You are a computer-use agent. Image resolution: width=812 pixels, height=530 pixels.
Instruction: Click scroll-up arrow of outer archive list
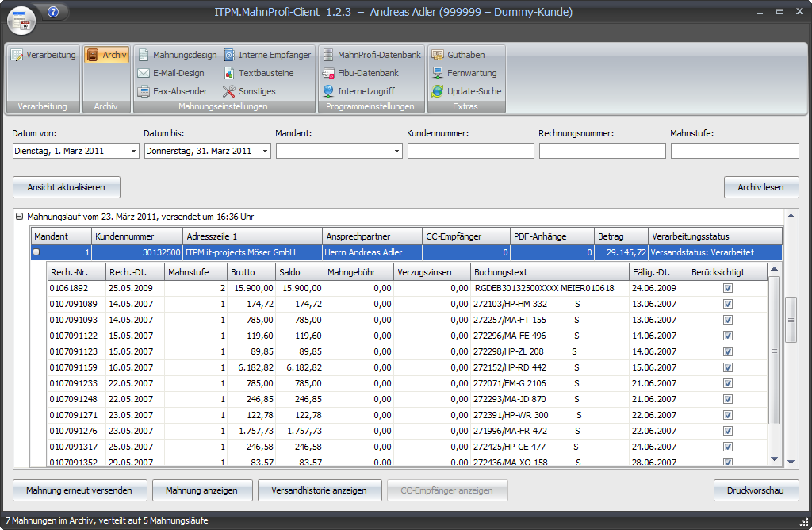(x=791, y=216)
